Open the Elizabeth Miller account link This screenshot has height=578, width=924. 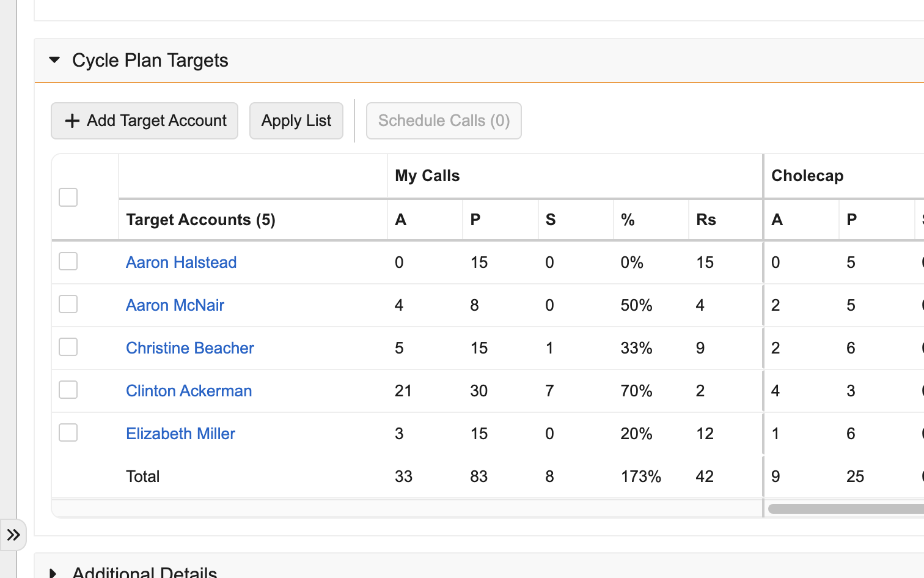click(x=180, y=434)
